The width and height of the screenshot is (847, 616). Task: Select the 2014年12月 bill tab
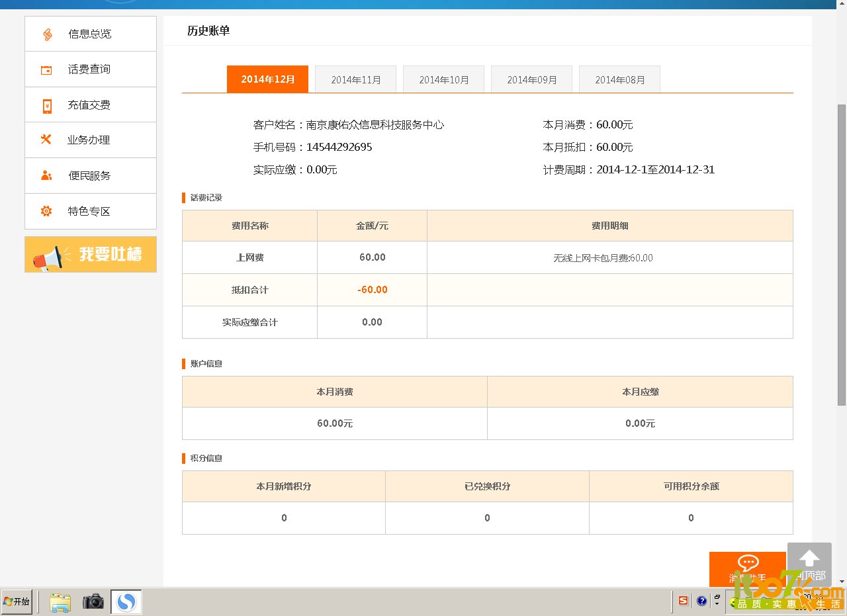[267, 79]
